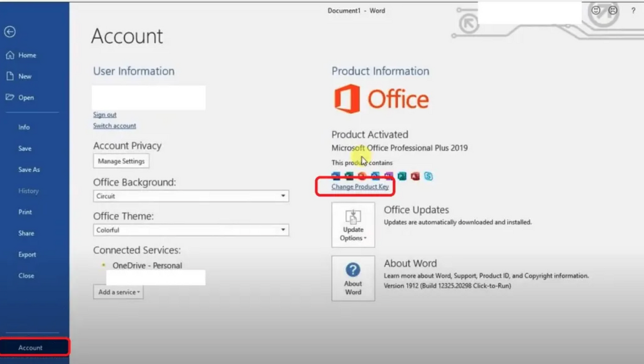Select the Account tab in sidebar

pyautogui.click(x=35, y=347)
